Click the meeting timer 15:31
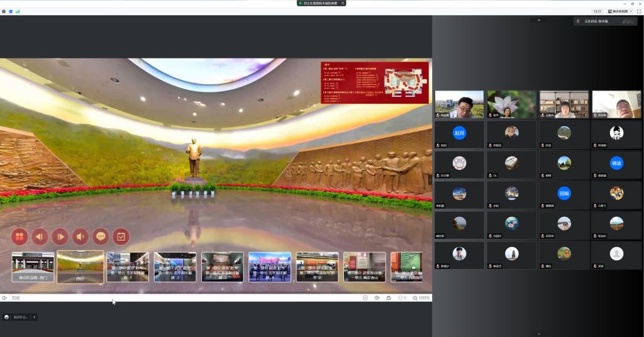Image resolution: width=644 pixels, height=337 pixels. [597, 11]
